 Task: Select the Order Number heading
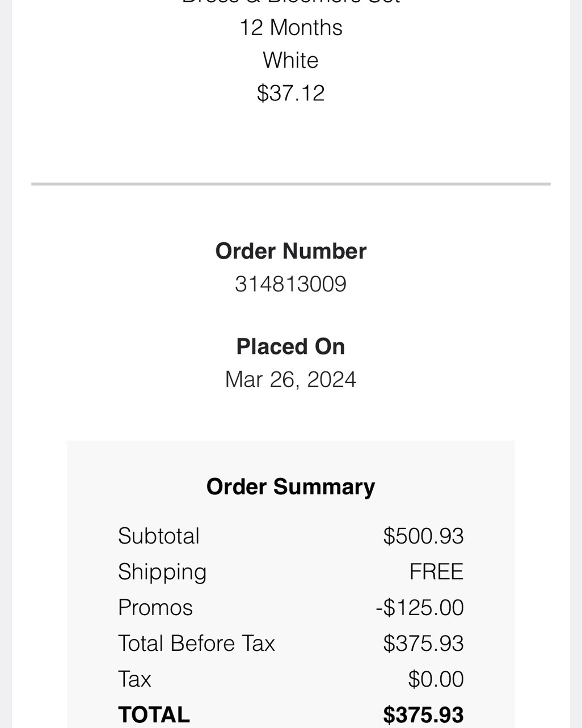(x=290, y=251)
